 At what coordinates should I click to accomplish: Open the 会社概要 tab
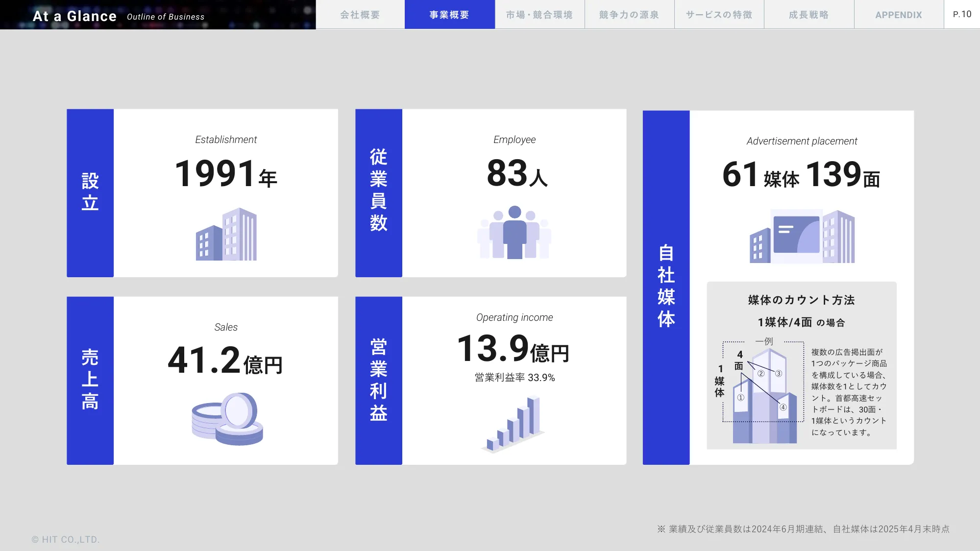point(360,15)
